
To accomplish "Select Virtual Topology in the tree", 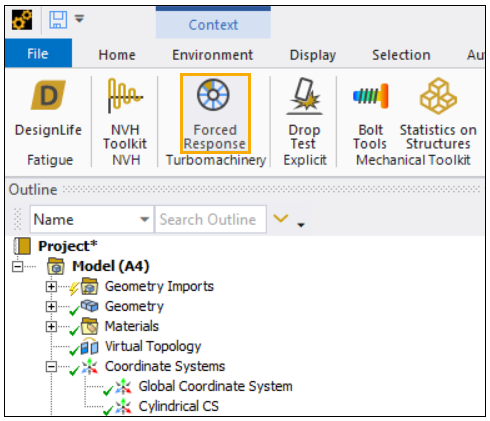I will 153,346.
